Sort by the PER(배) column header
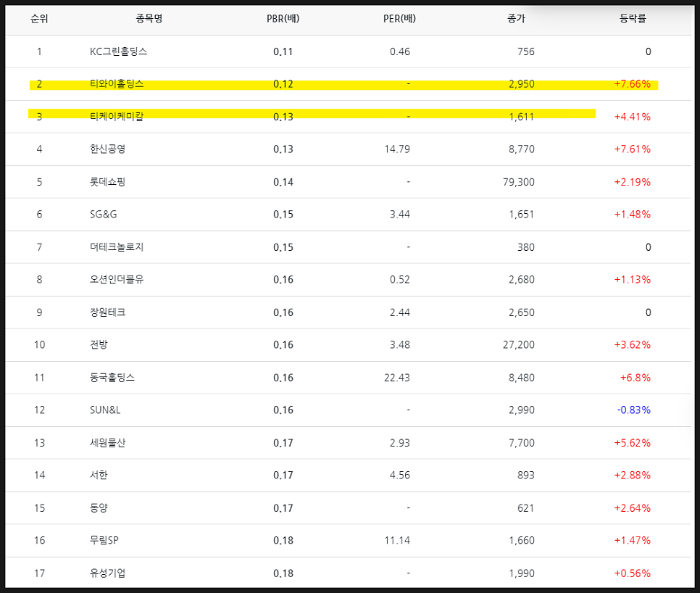The image size is (700, 593). coord(399,19)
